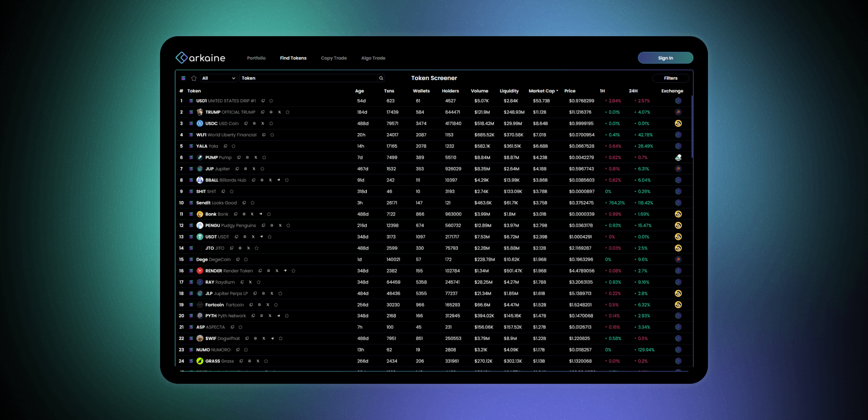The image size is (868, 420).
Task: Favorite the ASP ASPECTA token star
Action: [x=241, y=327]
